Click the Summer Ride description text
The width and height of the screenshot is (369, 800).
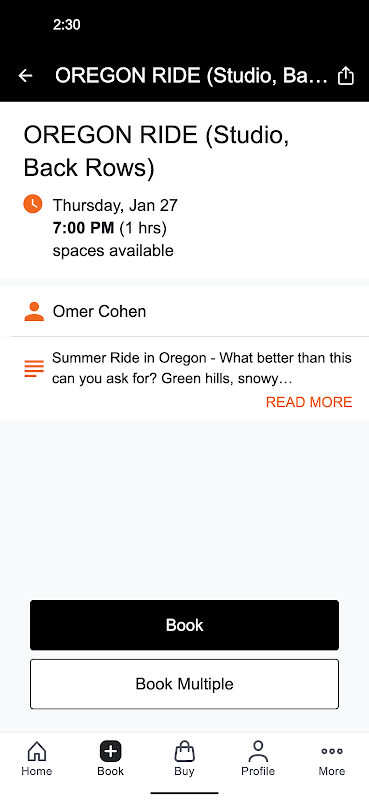point(202,368)
